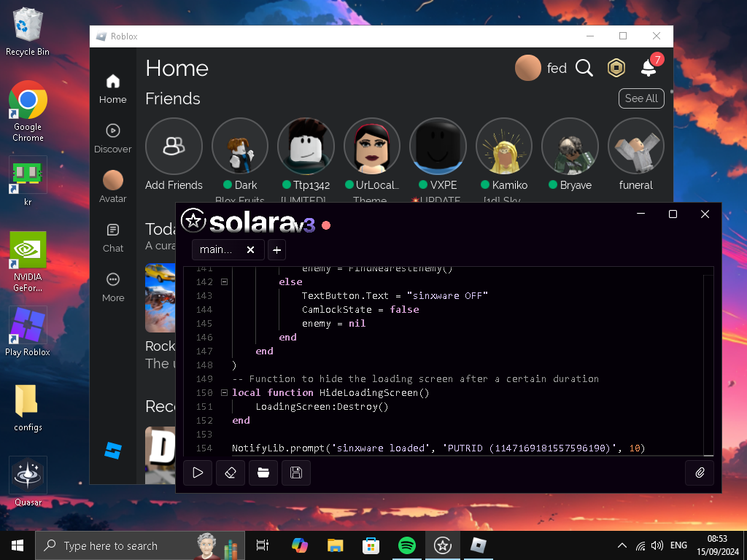Open Roblox notifications bell
Image resolution: width=747 pixels, height=560 pixels.
(x=649, y=67)
